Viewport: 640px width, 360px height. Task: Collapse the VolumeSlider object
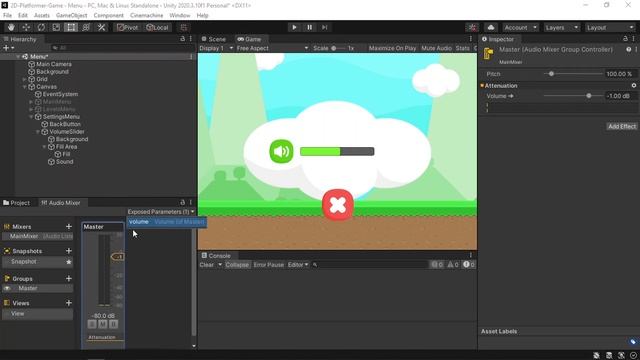[38, 132]
